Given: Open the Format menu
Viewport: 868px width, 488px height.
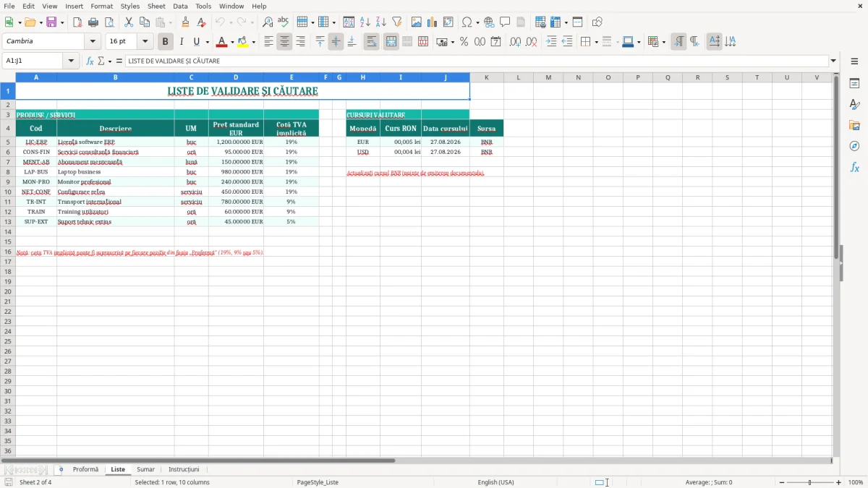Looking at the screenshot, I should coord(101,6).
